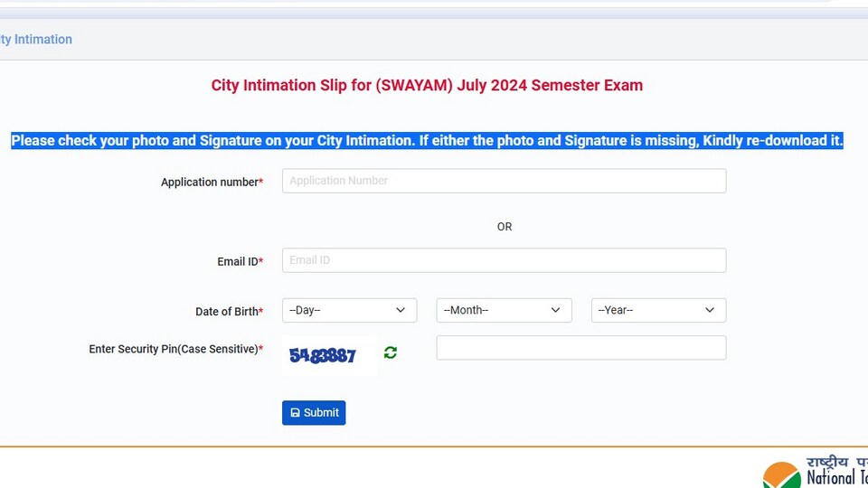
Task: Click the National Testing Agency emblem
Action: coord(781,475)
